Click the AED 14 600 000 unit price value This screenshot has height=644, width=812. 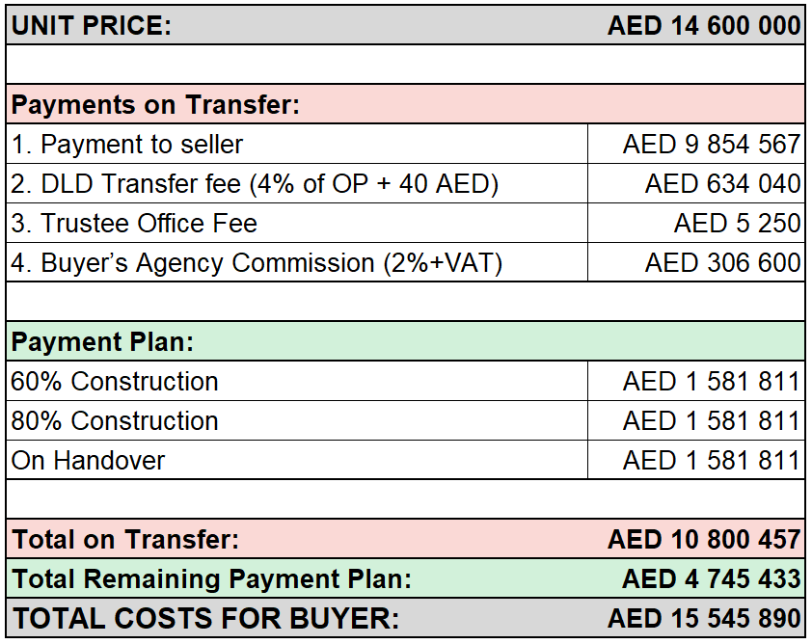[704, 25]
